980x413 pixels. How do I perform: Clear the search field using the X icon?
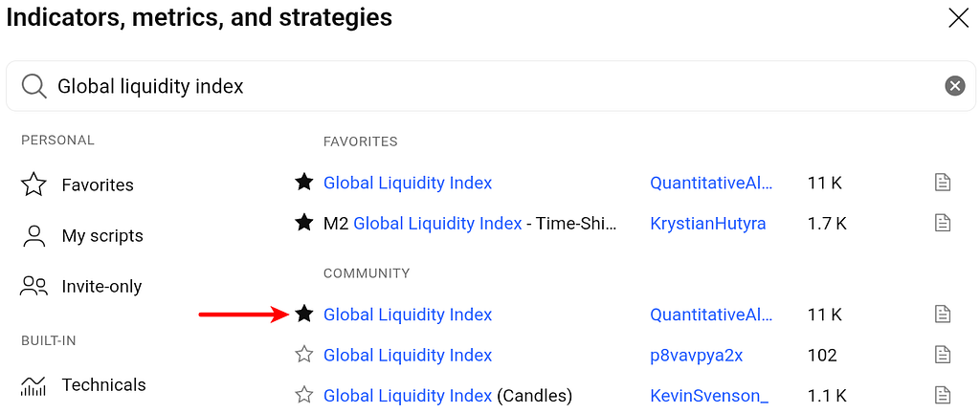click(954, 85)
